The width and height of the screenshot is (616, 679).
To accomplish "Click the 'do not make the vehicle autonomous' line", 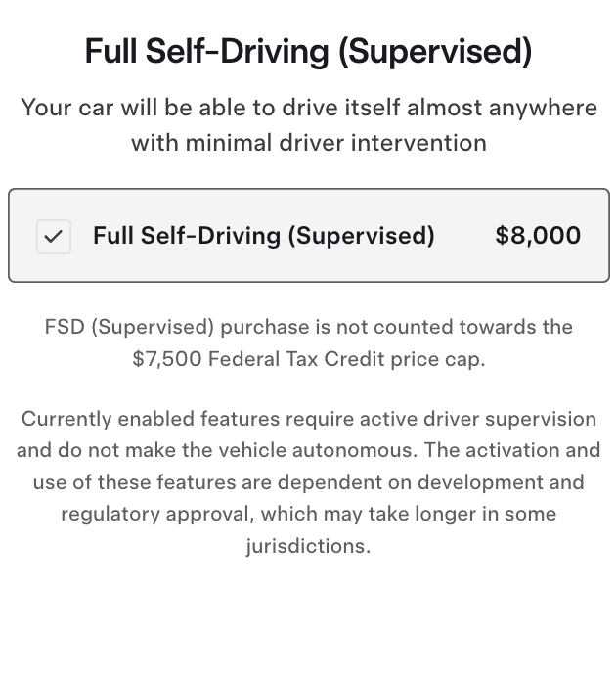I will pyautogui.click(x=308, y=451).
